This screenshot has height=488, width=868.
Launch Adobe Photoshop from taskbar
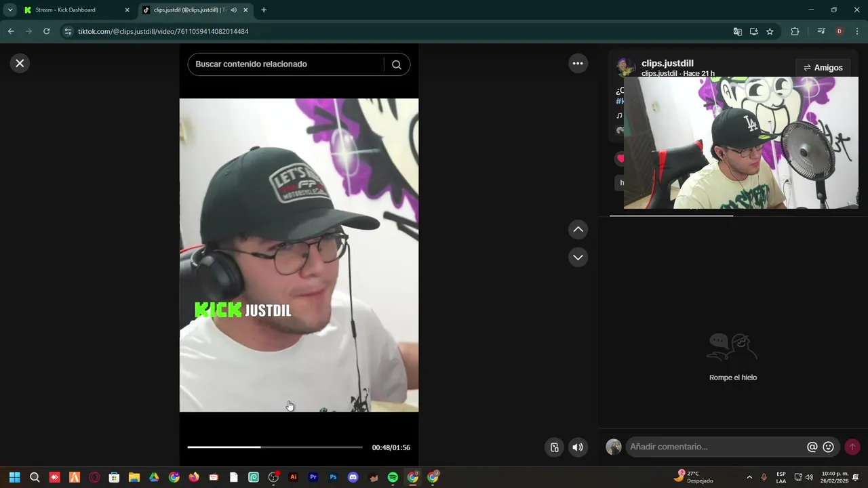point(333,477)
